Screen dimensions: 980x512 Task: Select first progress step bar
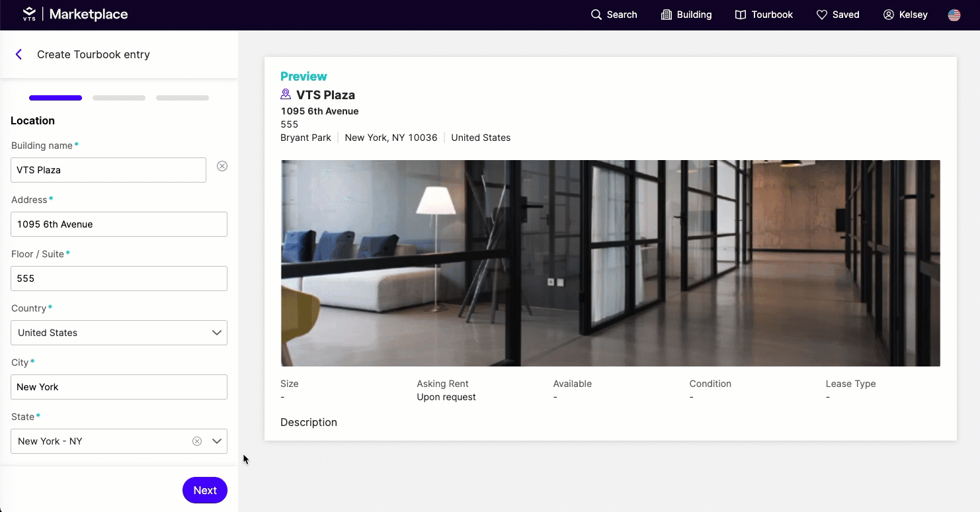point(56,98)
